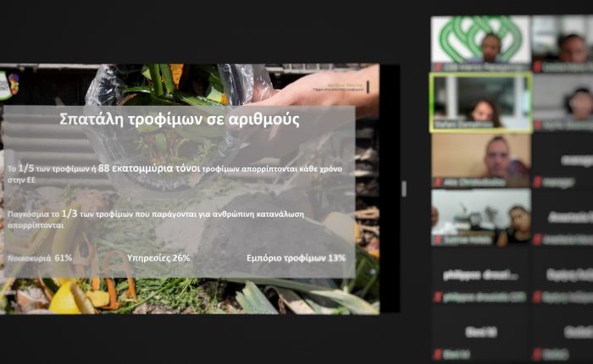The height and width of the screenshot is (364, 593).
Task: Click the muted mic icon beside the manager name
Action: pos(537,183)
